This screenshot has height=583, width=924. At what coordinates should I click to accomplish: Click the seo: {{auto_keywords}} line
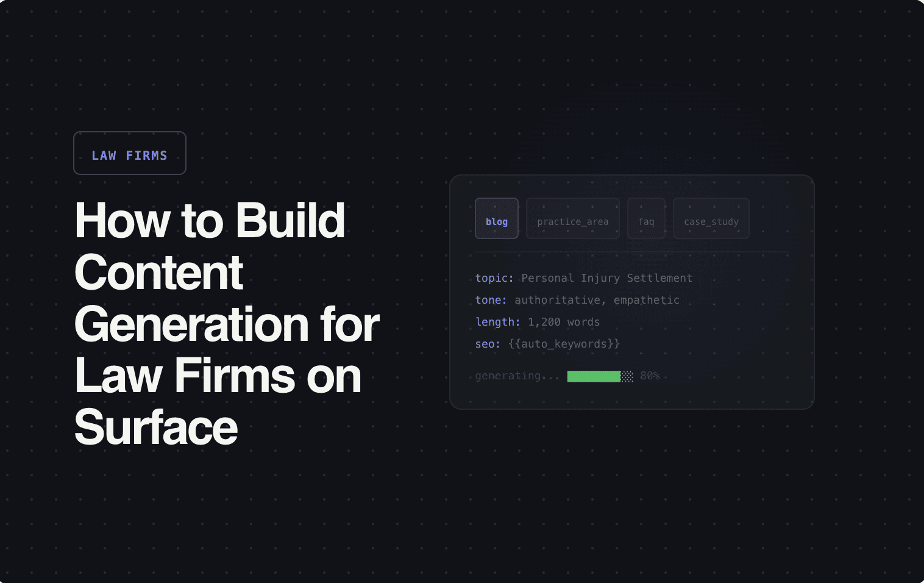click(x=547, y=344)
